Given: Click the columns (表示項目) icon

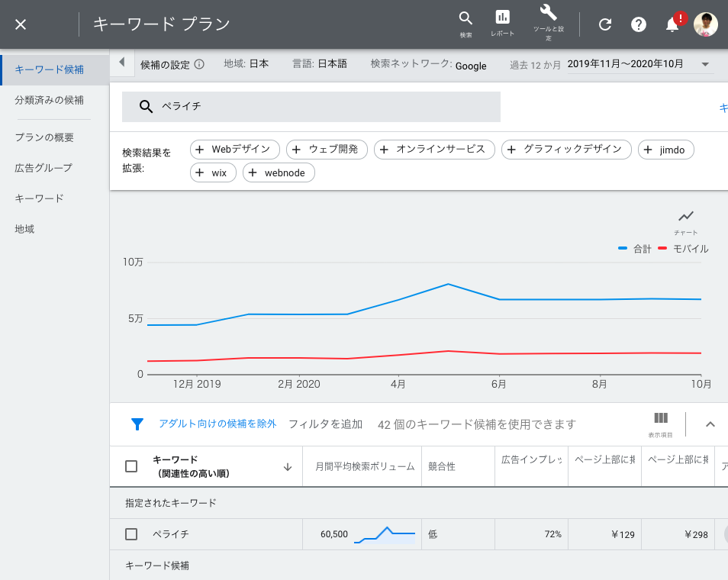Looking at the screenshot, I should pos(661,418).
